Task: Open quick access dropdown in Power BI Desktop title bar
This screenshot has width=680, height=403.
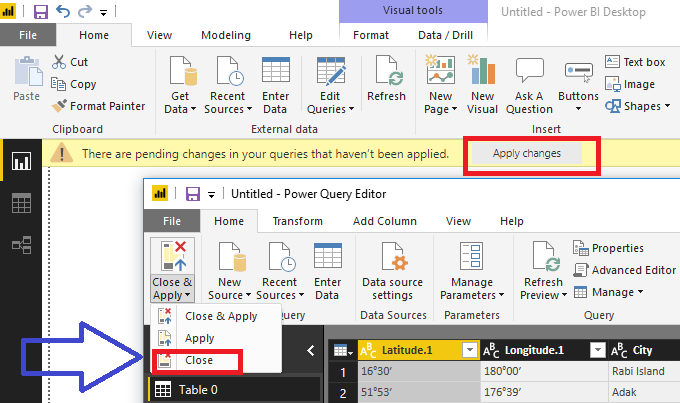Action: pos(103,13)
